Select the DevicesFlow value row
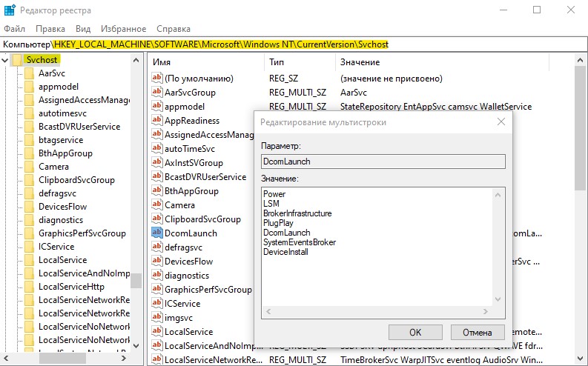This screenshot has height=366, width=588. pos(188,262)
